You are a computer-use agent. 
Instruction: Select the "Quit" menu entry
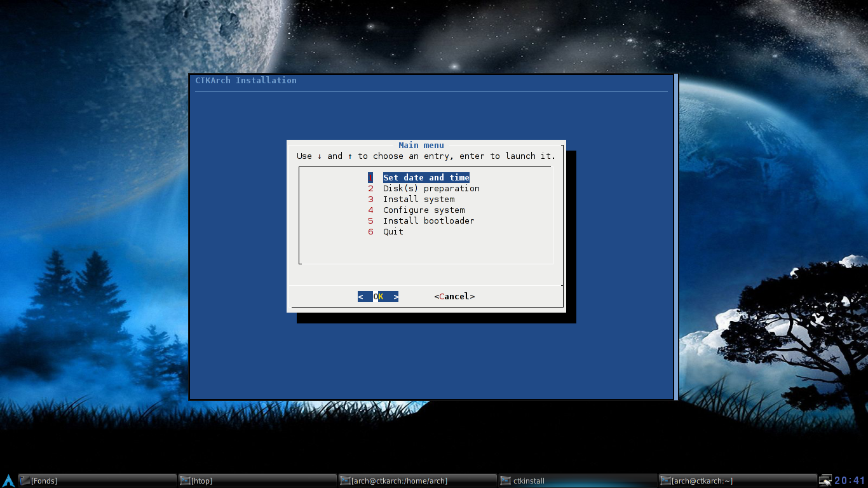click(x=393, y=232)
